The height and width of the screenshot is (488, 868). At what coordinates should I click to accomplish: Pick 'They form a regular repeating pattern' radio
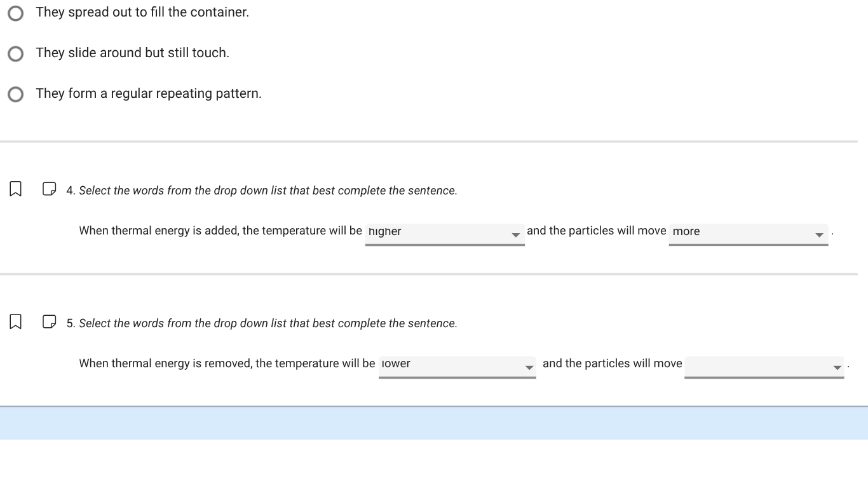click(16, 95)
